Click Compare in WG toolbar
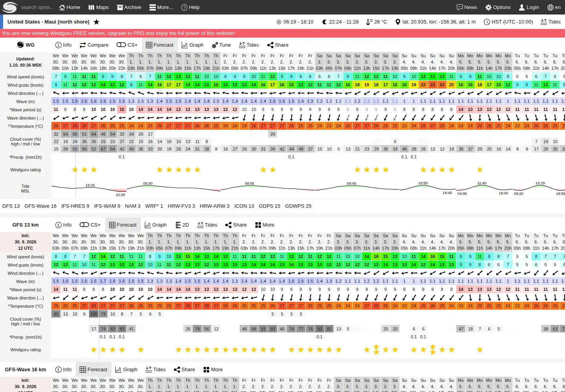The image size is (565, 392). click(x=94, y=45)
